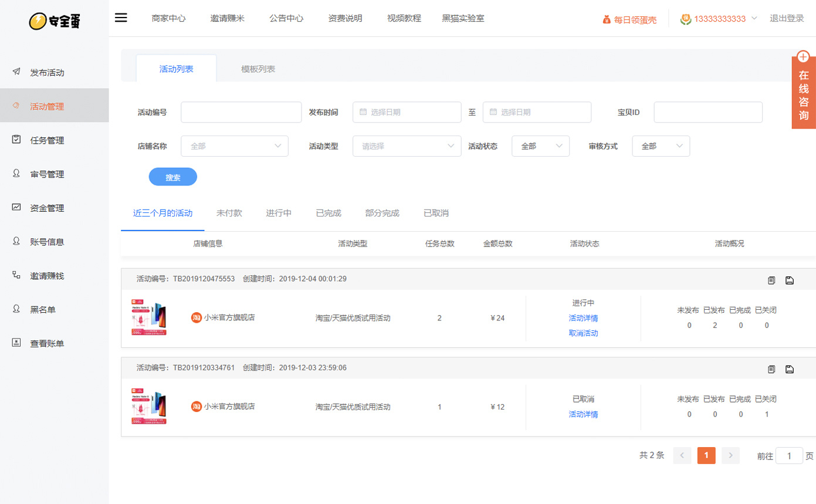Click save icon for activity TB2019120334761
Image resolution: width=816 pixels, height=504 pixels.
790,370
